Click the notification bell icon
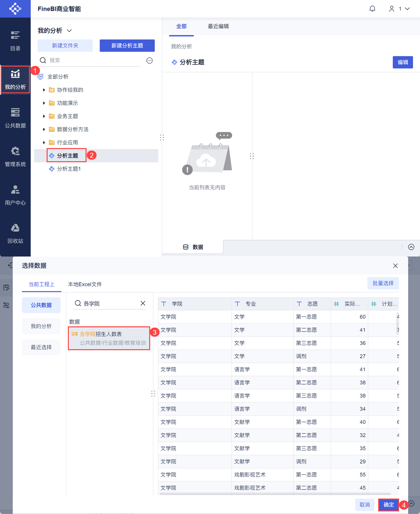 pyautogui.click(x=372, y=9)
